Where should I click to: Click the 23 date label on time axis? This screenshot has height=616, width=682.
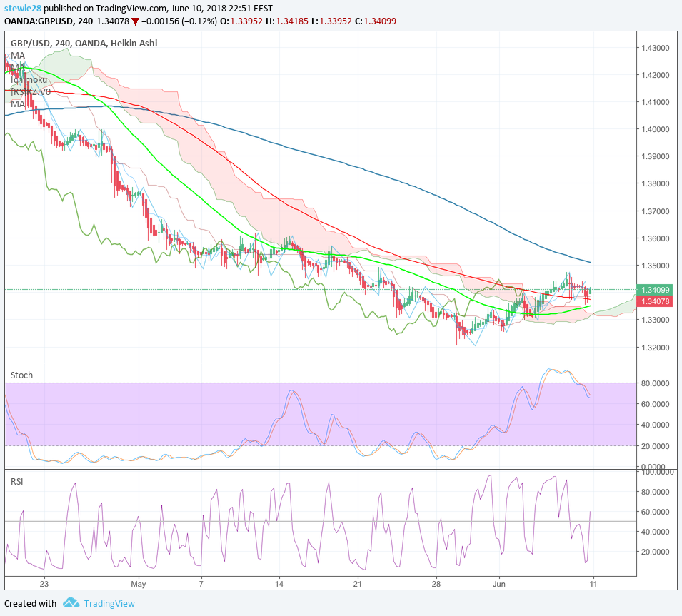(44, 584)
